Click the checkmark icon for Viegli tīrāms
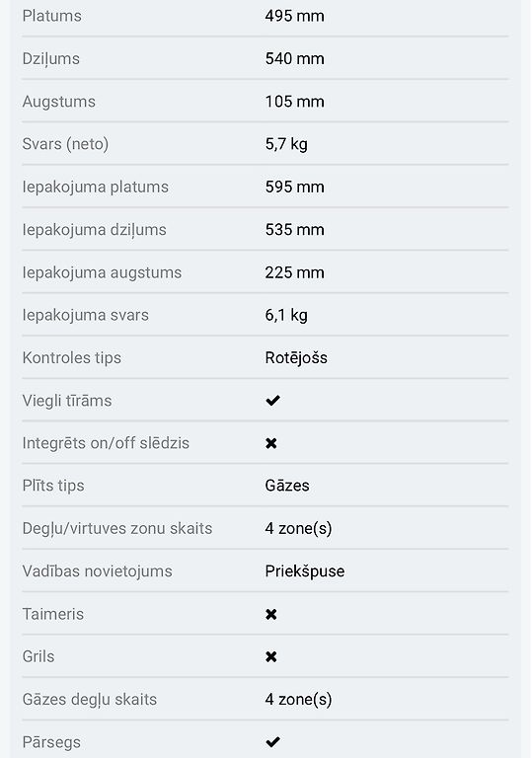 point(272,401)
